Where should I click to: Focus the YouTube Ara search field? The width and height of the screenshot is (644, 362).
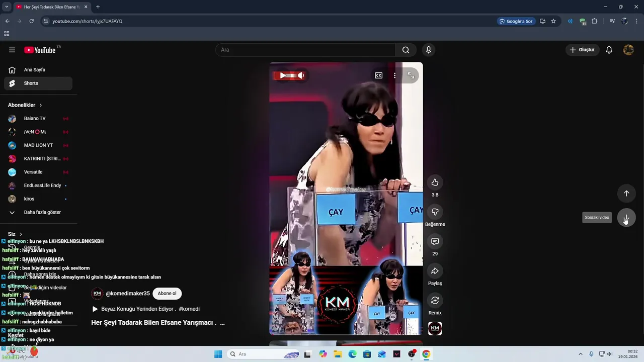[306, 50]
